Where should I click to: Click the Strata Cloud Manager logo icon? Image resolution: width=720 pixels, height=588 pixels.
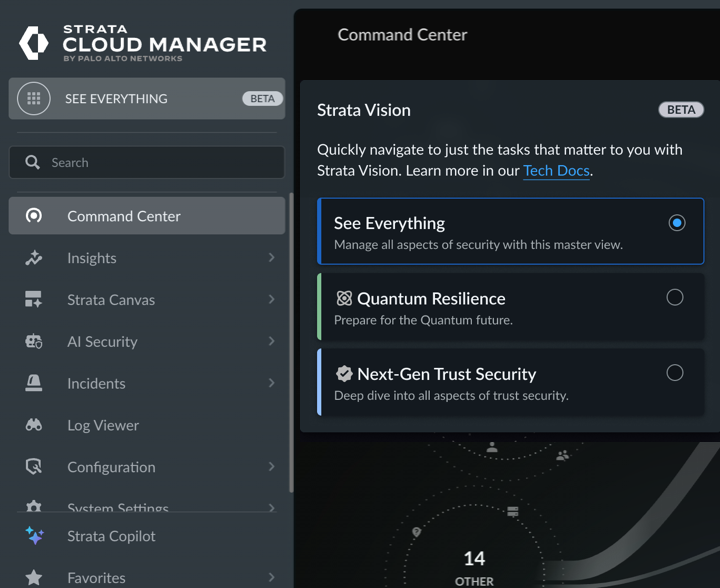[34, 43]
